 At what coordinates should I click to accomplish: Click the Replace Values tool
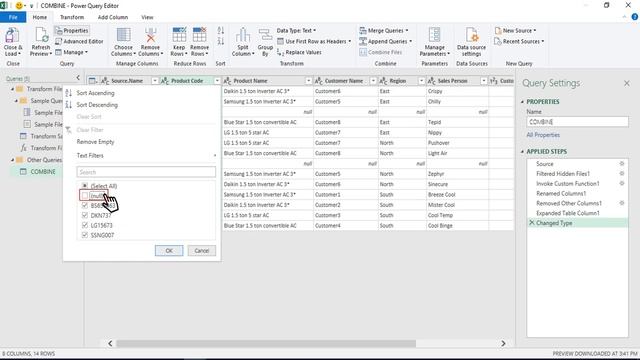pyautogui.click(x=299, y=52)
